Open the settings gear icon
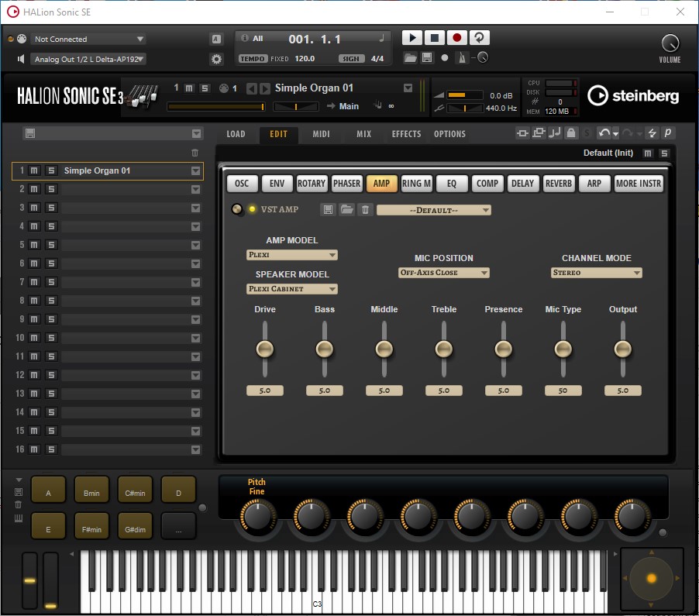Viewport: 699px width, 616px height. coord(216,59)
